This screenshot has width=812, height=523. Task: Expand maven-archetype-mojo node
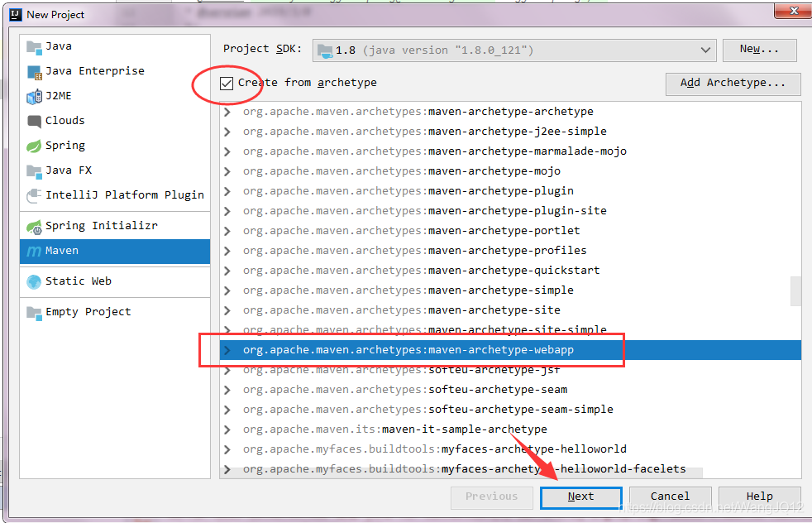(227, 171)
